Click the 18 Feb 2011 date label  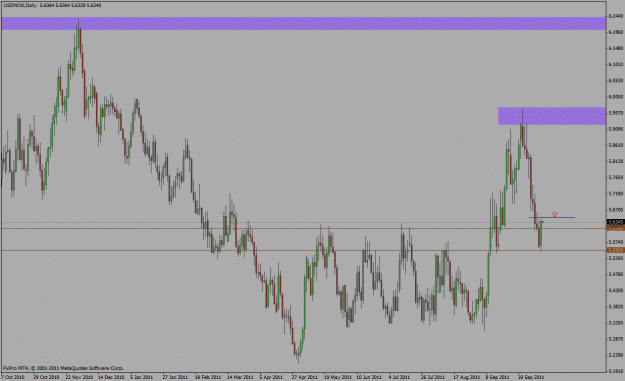pyautogui.click(x=208, y=377)
